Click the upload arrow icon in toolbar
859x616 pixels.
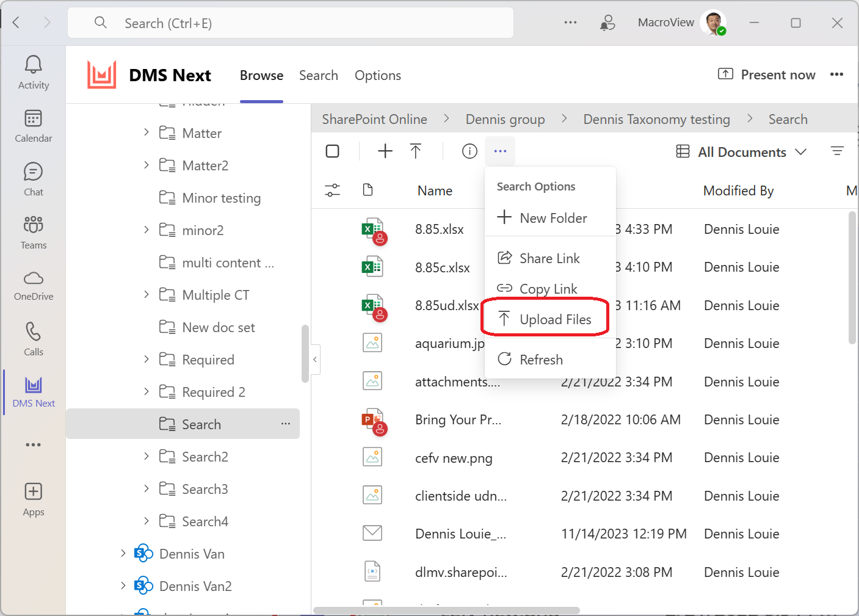click(x=416, y=151)
